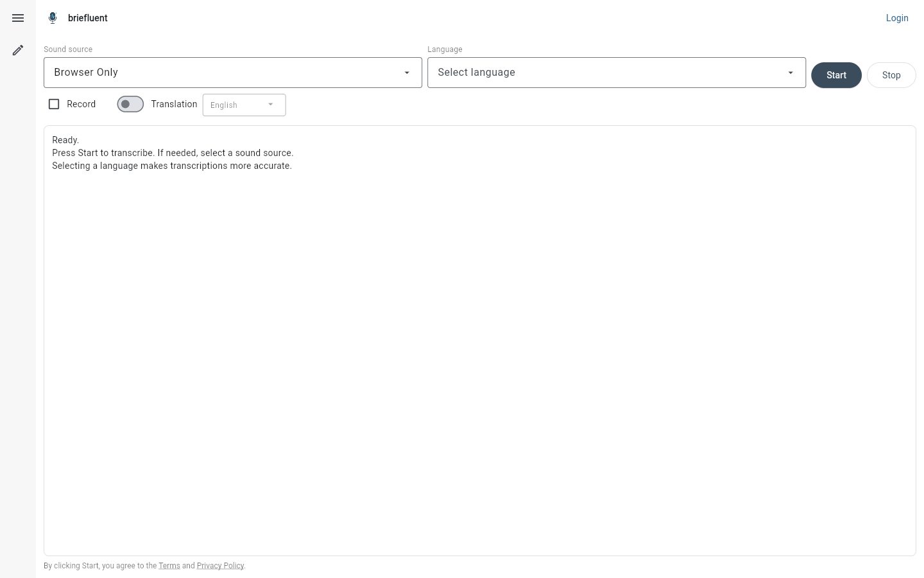This screenshot has width=924, height=578.
Task: Click the briefluent brand name
Action: click(x=88, y=18)
